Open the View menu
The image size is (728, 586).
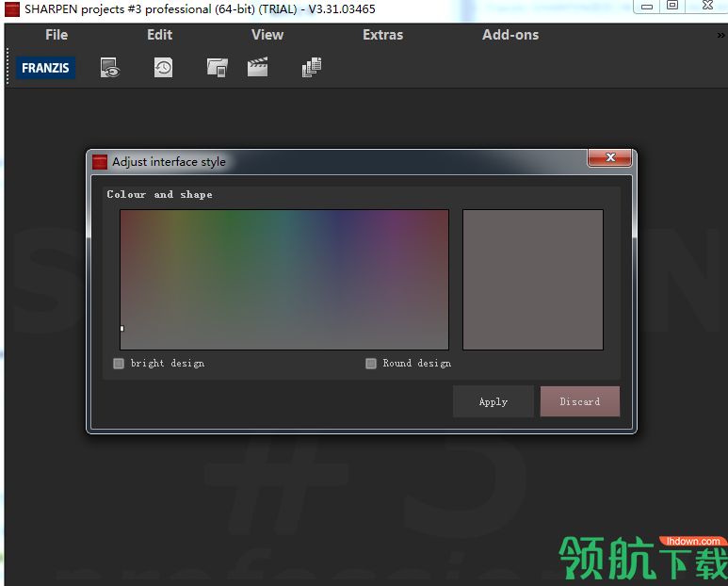[267, 35]
